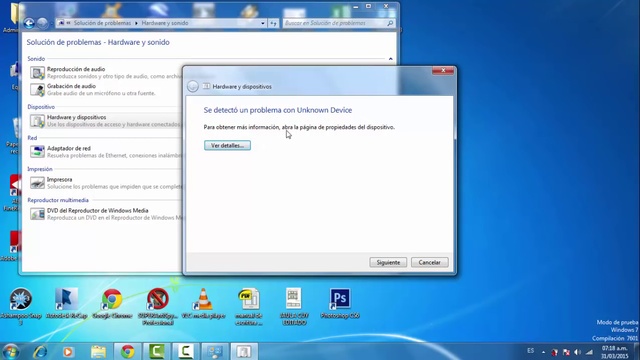Select Grabación de audio link
This screenshot has width=640, height=360.
tap(71, 86)
